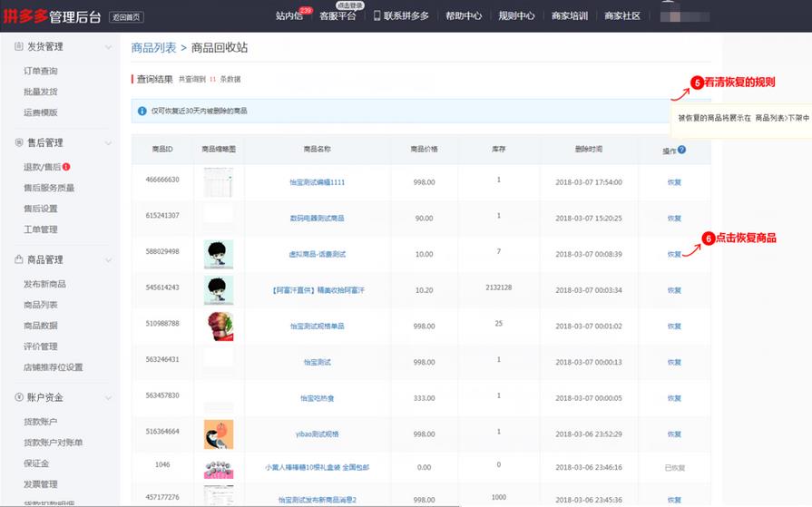Click the phone icon next to 联系拼多多
Viewport: 812px width, 507px height.
coord(377,15)
